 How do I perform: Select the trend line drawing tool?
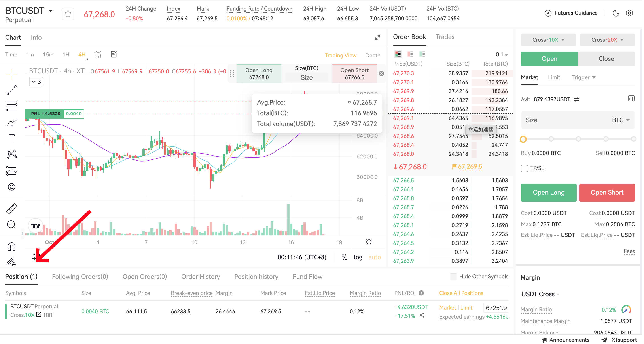pyautogui.click(x=11, y=90)
